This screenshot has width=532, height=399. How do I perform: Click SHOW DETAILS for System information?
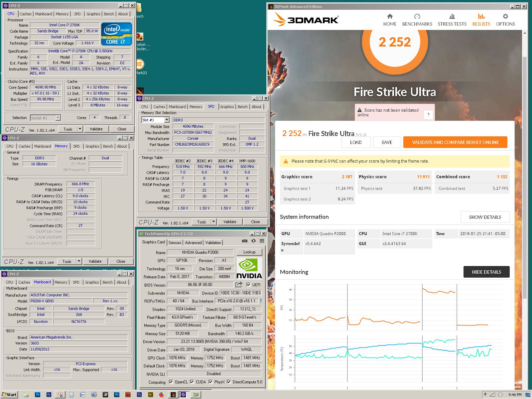485,217
